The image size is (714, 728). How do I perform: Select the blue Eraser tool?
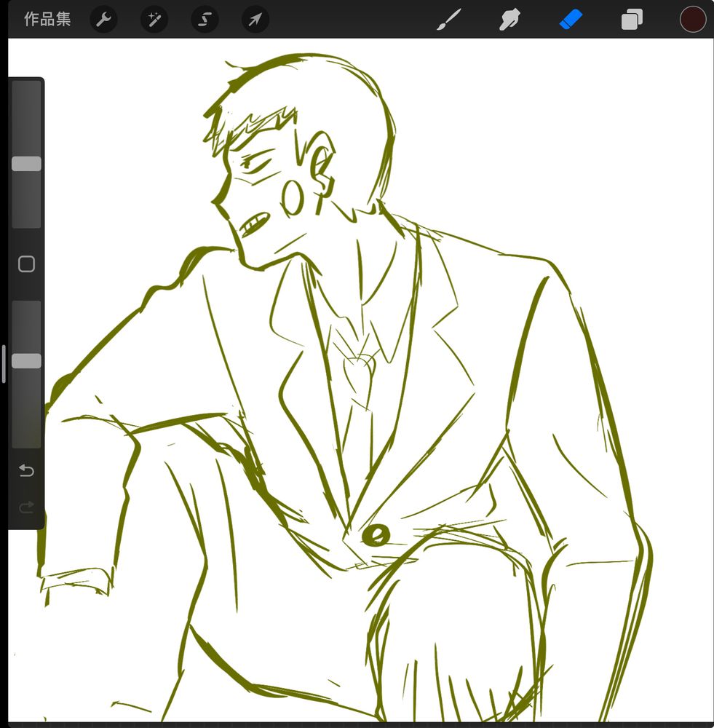571,20
